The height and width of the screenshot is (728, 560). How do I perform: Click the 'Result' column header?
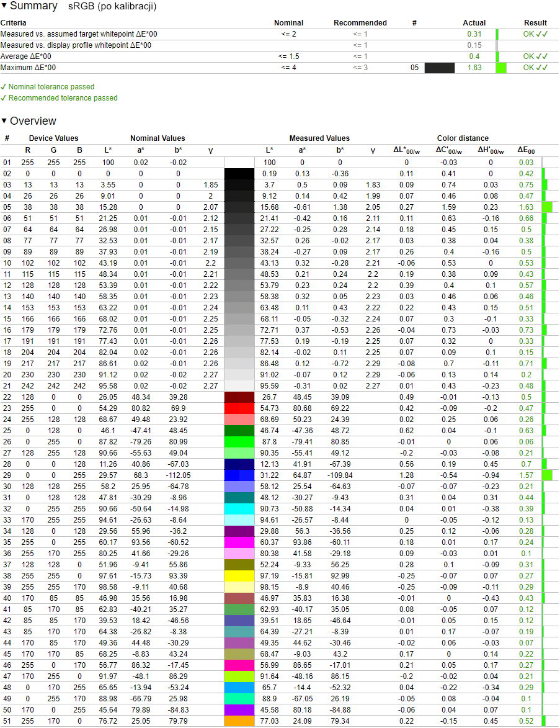click(535, 23)
